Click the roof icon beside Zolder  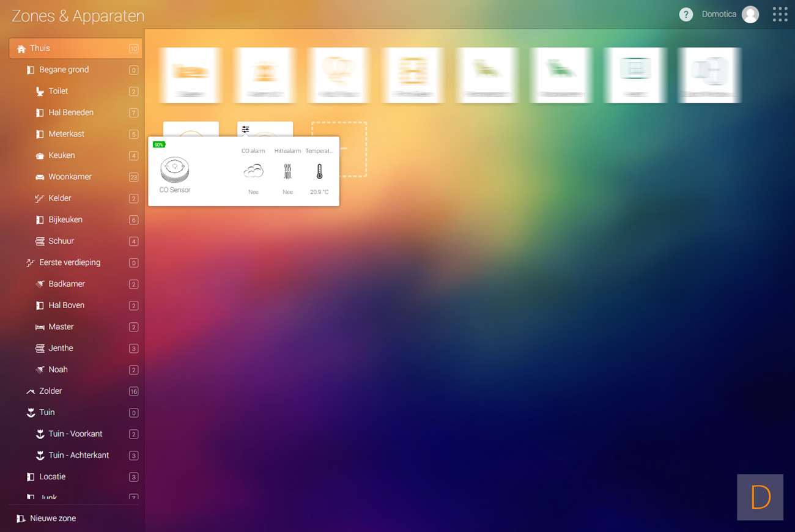[x=31, y=391]
